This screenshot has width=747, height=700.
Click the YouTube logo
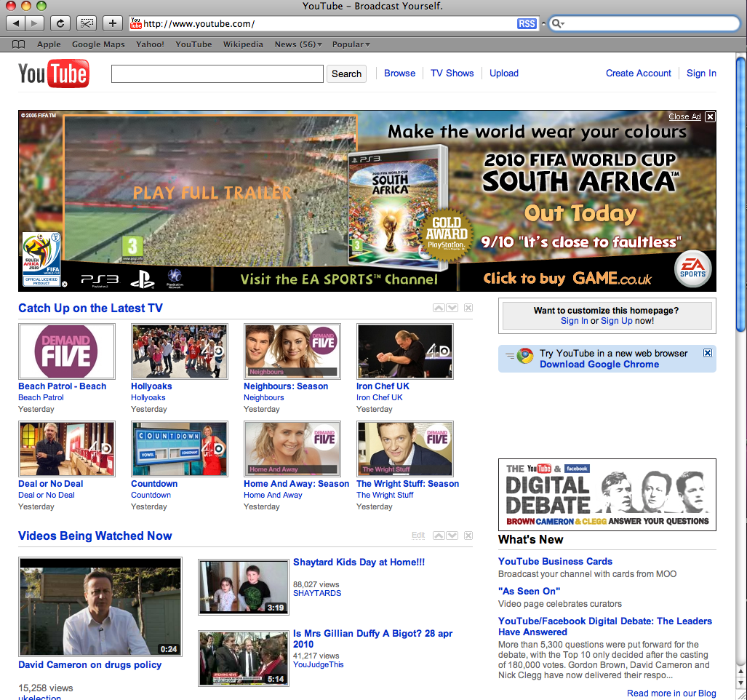(x=54, y=74)
